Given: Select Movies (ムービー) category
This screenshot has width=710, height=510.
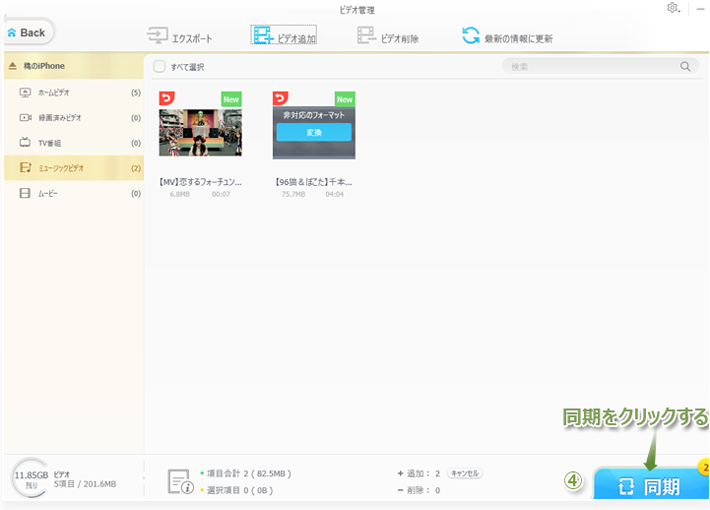Looking at the screenshot, I should pos(60,193).
